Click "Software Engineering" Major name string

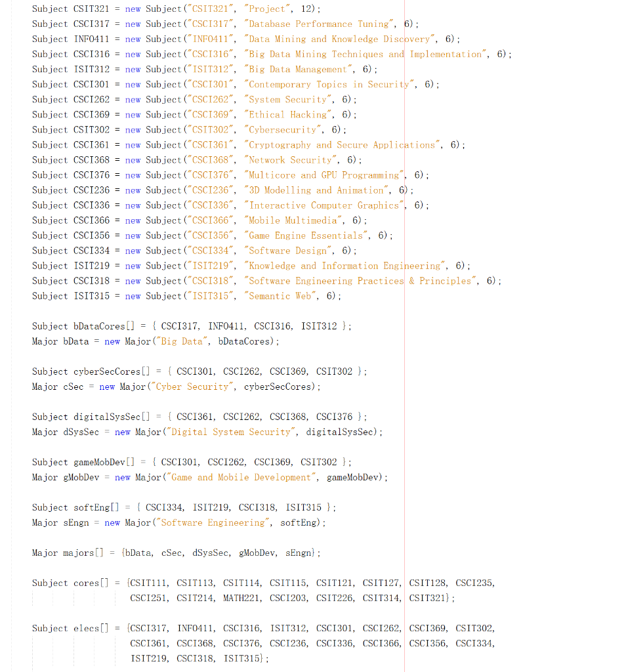point(213,523)
